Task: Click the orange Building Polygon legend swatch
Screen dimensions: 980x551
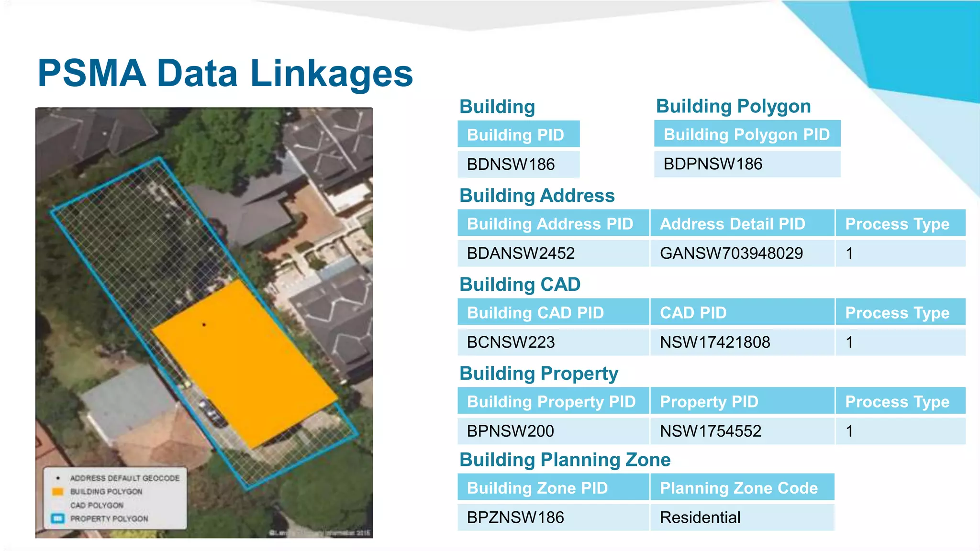Action: coord(58,492)
